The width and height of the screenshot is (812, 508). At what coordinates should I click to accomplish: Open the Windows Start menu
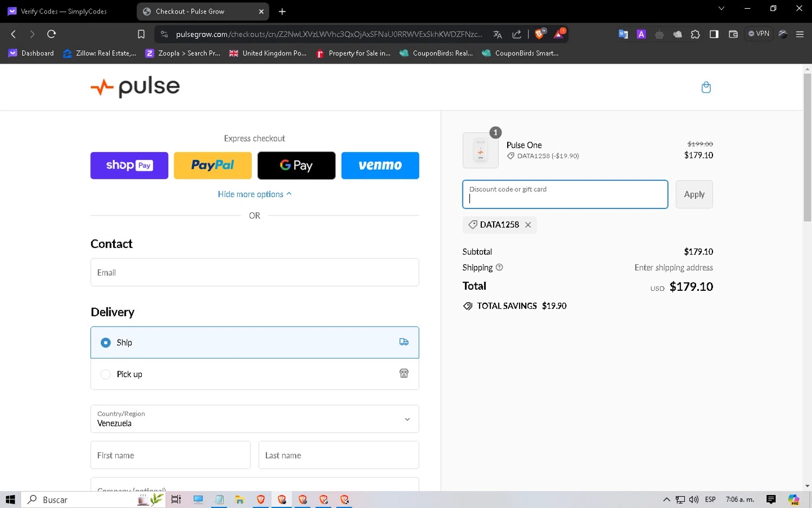pyautogui.click(x=10, y=499)
